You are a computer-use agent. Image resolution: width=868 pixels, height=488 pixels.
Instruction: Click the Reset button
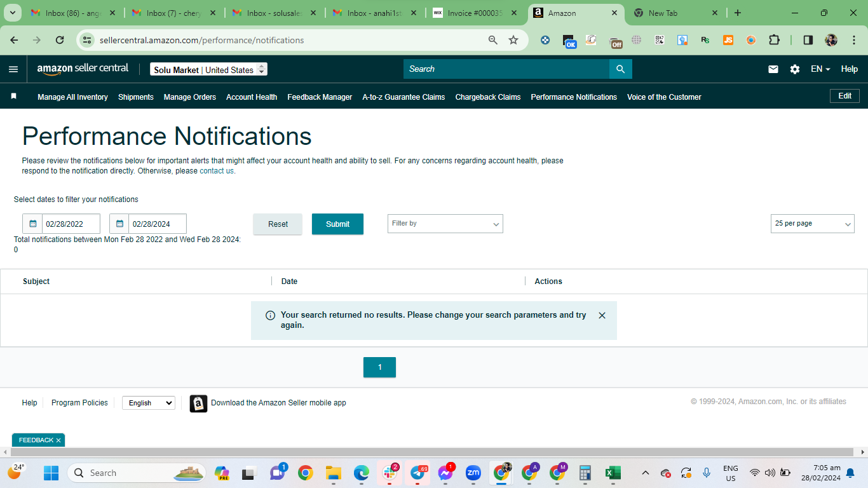[x=278, y=224]
